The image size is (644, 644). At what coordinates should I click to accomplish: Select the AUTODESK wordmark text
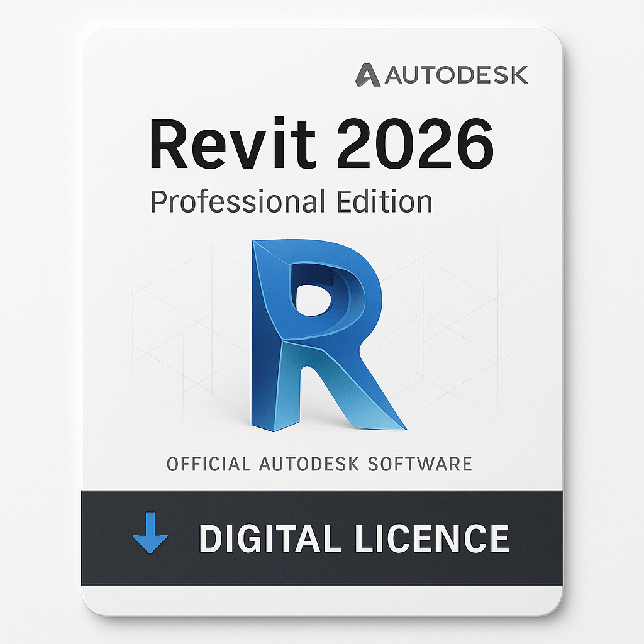pos(456,73)
